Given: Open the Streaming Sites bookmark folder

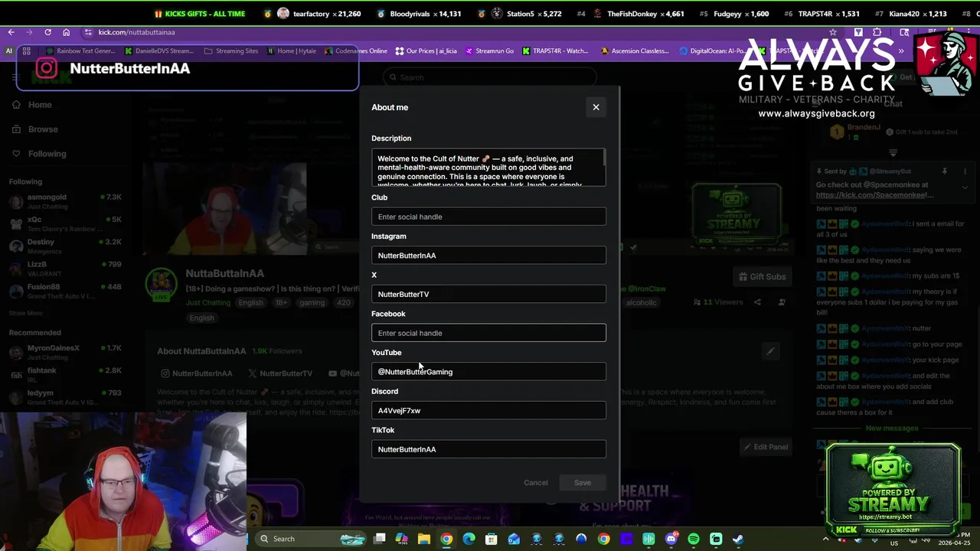Looking at the screenshot, I should pos(232,51).
